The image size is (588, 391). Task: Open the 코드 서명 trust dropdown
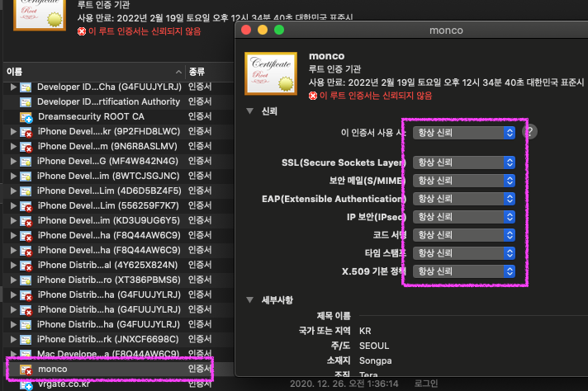[464, 235]
